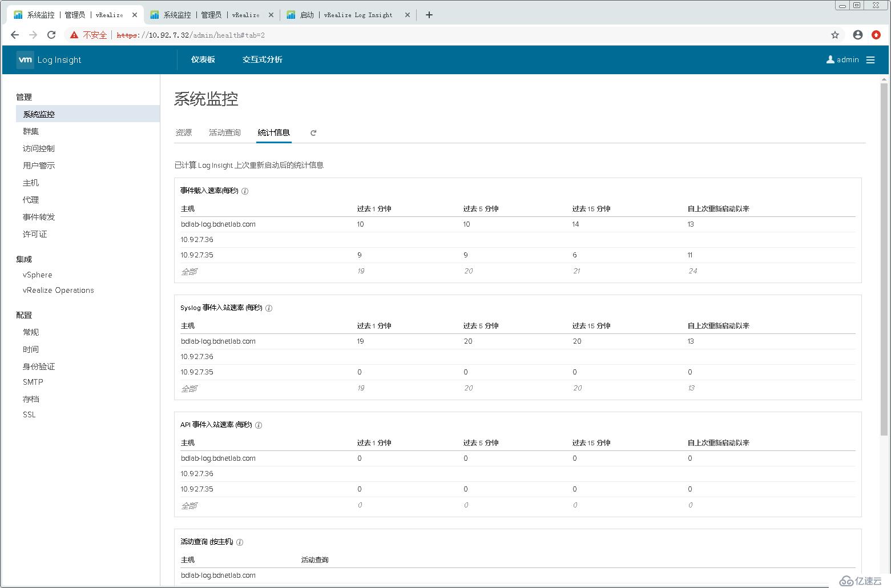Open 存档 in the sidebar

(x=31, y=399)
